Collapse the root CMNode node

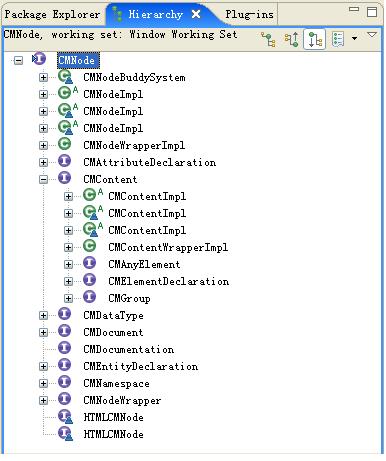(x=18, y=61)
